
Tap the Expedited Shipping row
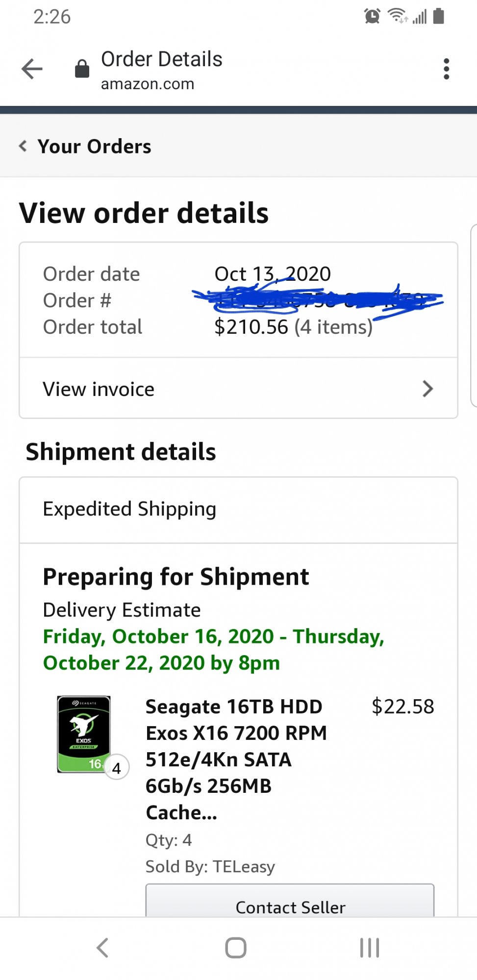coord(238,510)
